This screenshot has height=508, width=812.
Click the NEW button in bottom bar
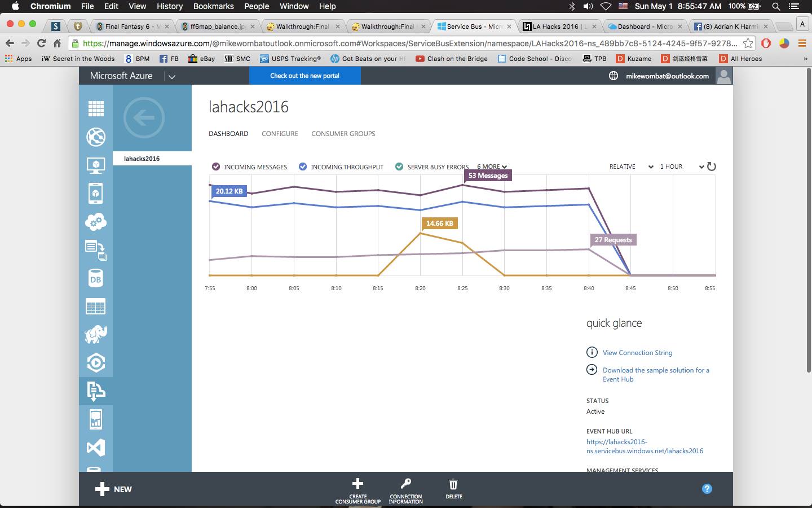pyautogui.click(x=113, y=489)
